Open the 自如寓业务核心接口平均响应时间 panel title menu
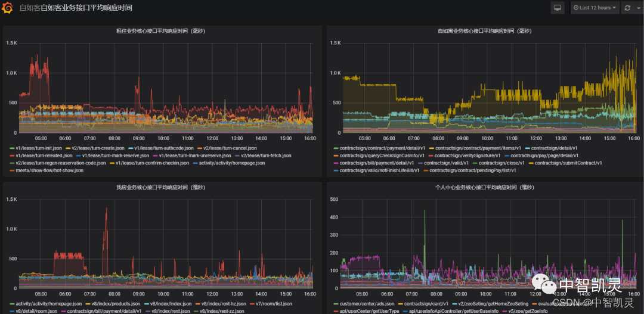Viewport: 644px width, 314px height. [484, 30]
